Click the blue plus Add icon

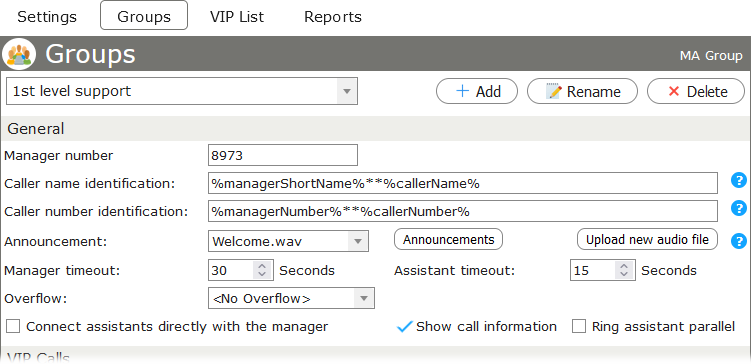point(462,91)
